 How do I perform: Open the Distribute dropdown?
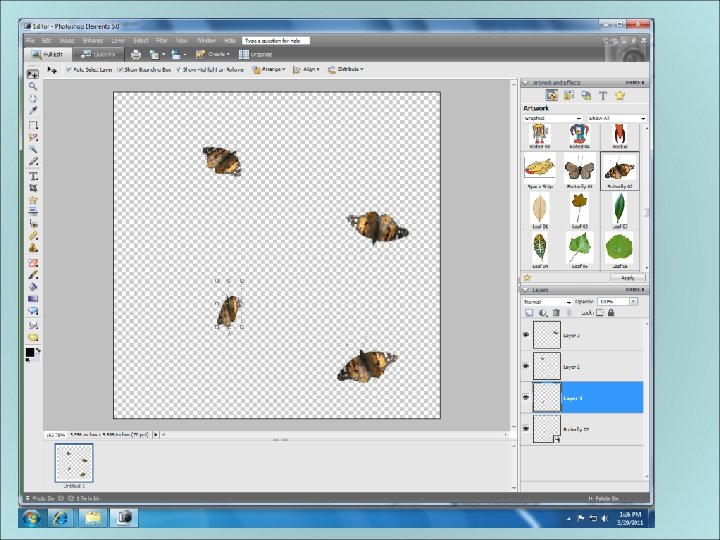pyautogui.click(x=345, y=70)
